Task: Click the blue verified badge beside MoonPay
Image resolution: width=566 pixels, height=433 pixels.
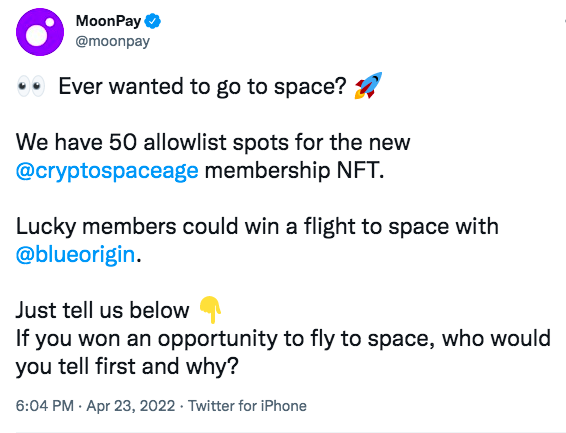Action: (x=153, y=21)
